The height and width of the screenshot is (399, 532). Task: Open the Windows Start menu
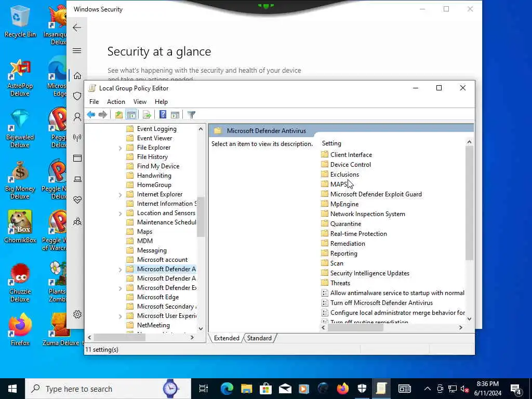(12, 389)
